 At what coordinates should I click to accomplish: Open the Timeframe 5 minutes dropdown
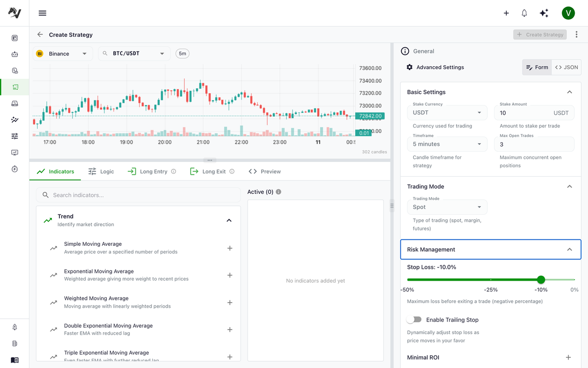click(x=447, y=144)
